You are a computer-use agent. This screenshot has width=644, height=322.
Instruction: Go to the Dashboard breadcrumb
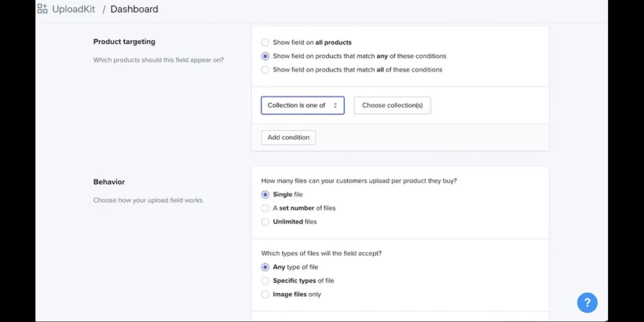134,9
